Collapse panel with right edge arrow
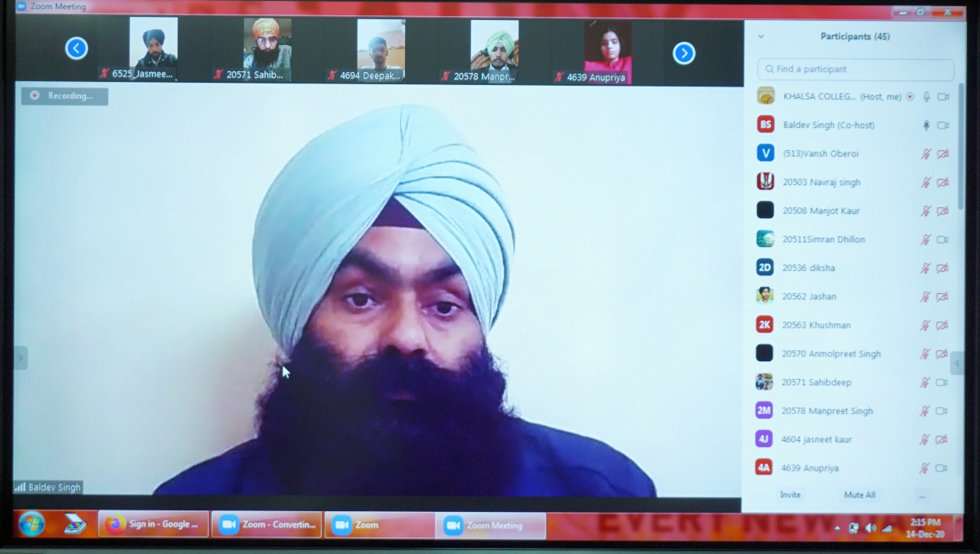Screen dimensions: 980x554 (956, 363)
